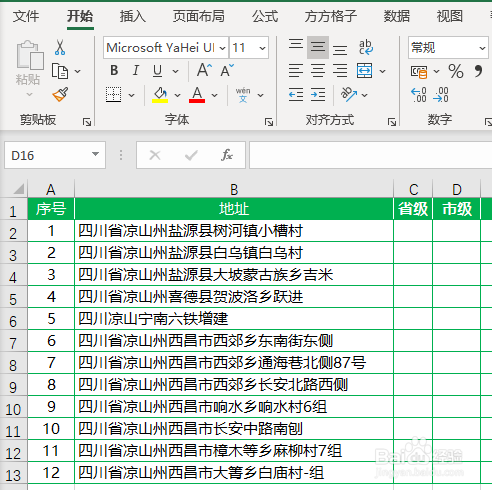492x490 pixels.
Task: Increase indent
Action: pos(318,95)
